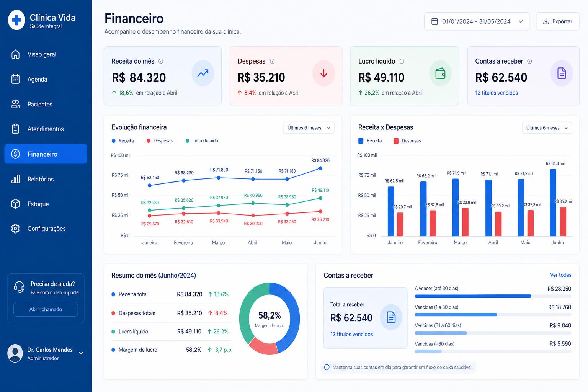This screenshot has height=392, width=588.
Task: Click info icon next to Contas a receber card
Action: tap(529, 61)
